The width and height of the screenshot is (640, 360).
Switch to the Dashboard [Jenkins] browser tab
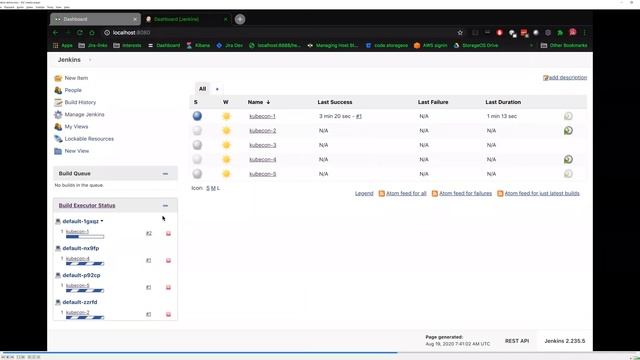(186, 19)
